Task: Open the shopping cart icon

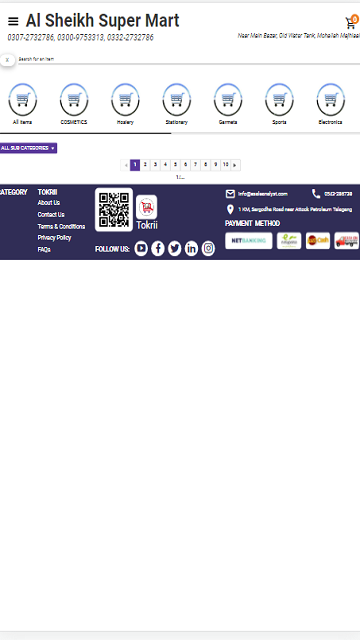Action: click(350, 22)
